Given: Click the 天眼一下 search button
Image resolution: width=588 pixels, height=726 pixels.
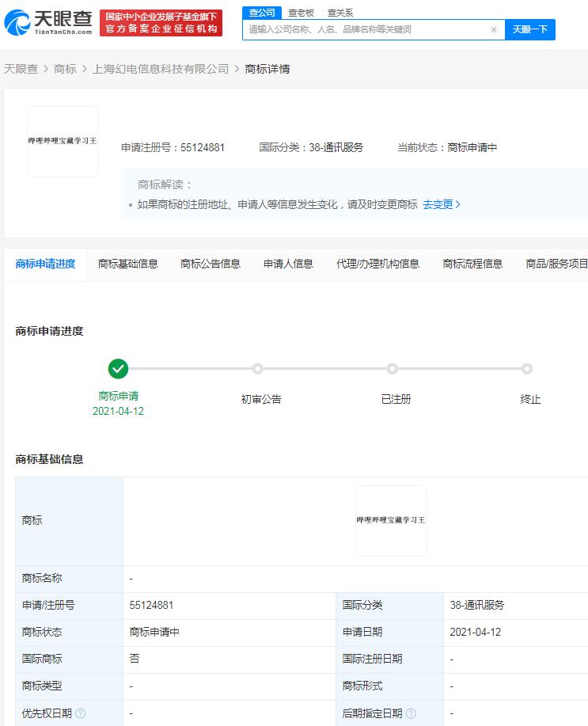Looking at the screenshot, I should click(x=529, y=29).
